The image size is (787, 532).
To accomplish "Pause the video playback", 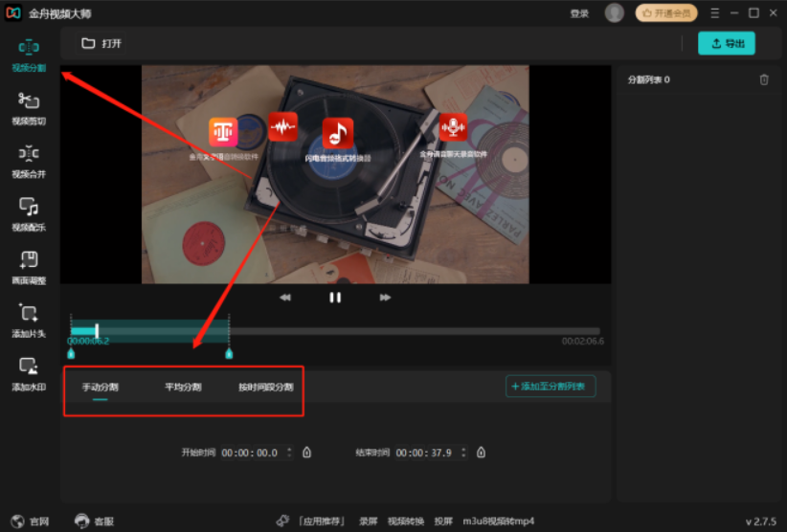I will tap(335, 298).
